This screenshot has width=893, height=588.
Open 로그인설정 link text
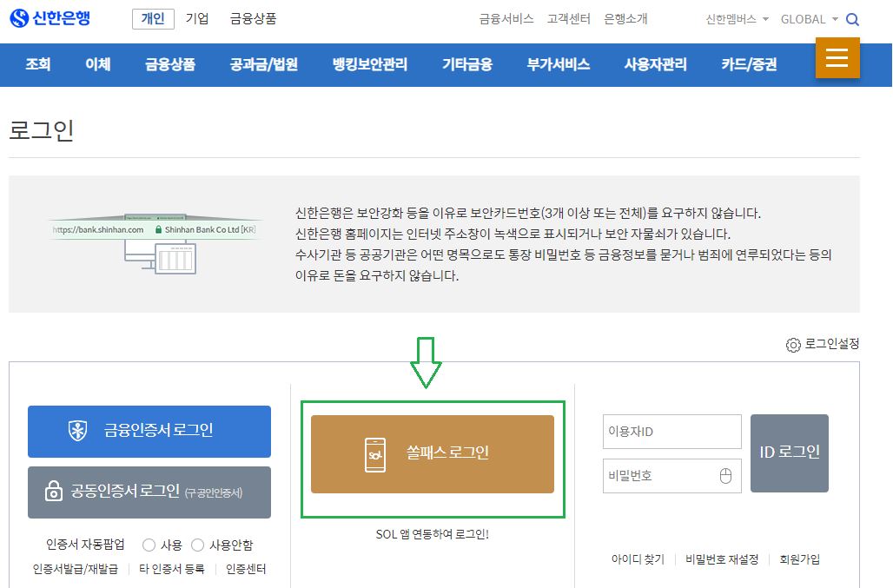point(831,344)
